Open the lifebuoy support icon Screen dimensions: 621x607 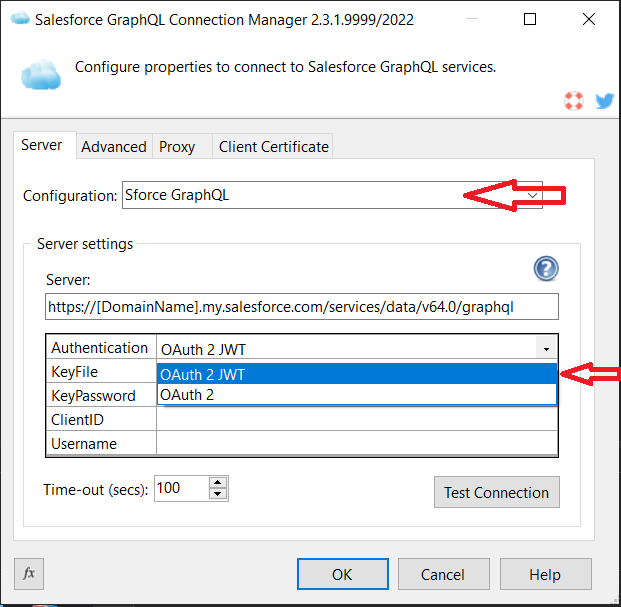pyautogui.click(x=573, y=101)
